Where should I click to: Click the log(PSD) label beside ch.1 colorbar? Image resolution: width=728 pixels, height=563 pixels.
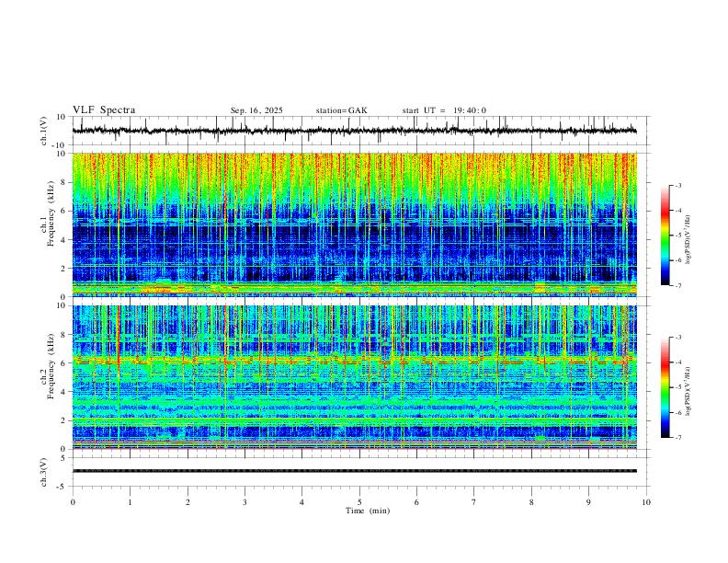688,240
